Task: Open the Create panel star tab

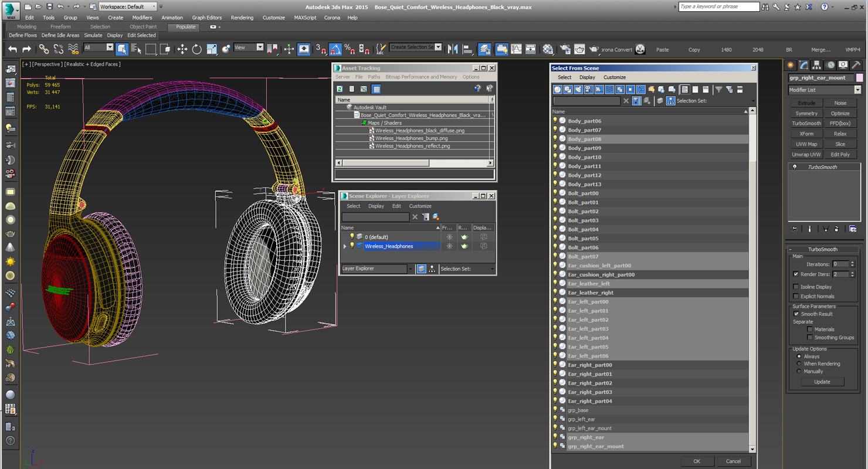Action: (791, 65)
